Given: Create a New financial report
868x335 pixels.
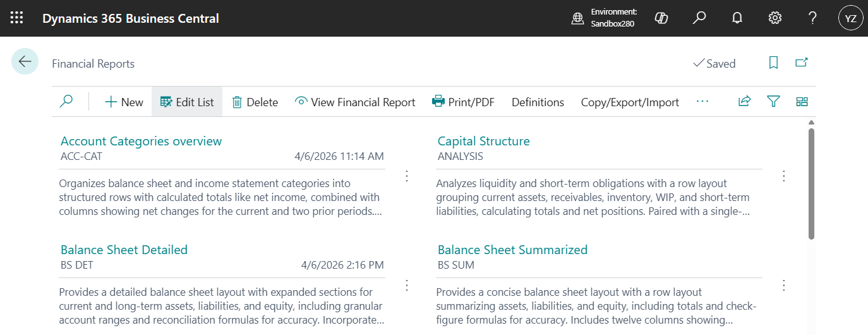Looking at the screenshot, I should tap(124, 102).
